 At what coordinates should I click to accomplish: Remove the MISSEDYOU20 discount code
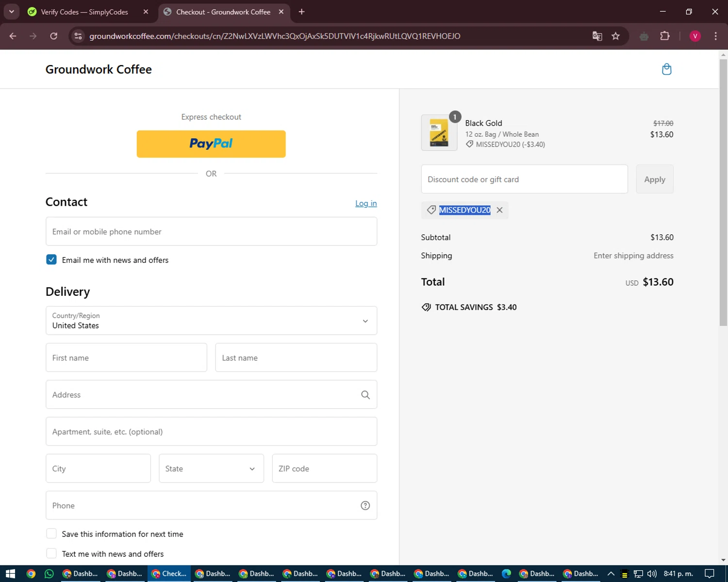pos(499,210)
